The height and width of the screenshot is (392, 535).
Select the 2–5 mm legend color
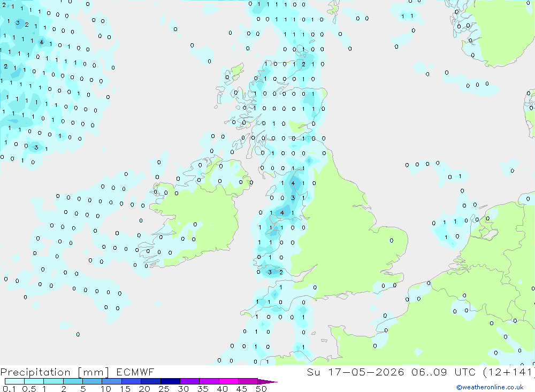point(73,381)
